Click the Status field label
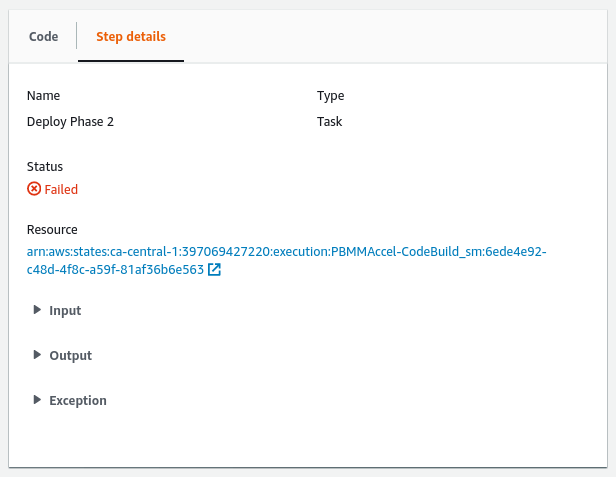This screenshot has width=616, height=477. [x=45, y=166]
